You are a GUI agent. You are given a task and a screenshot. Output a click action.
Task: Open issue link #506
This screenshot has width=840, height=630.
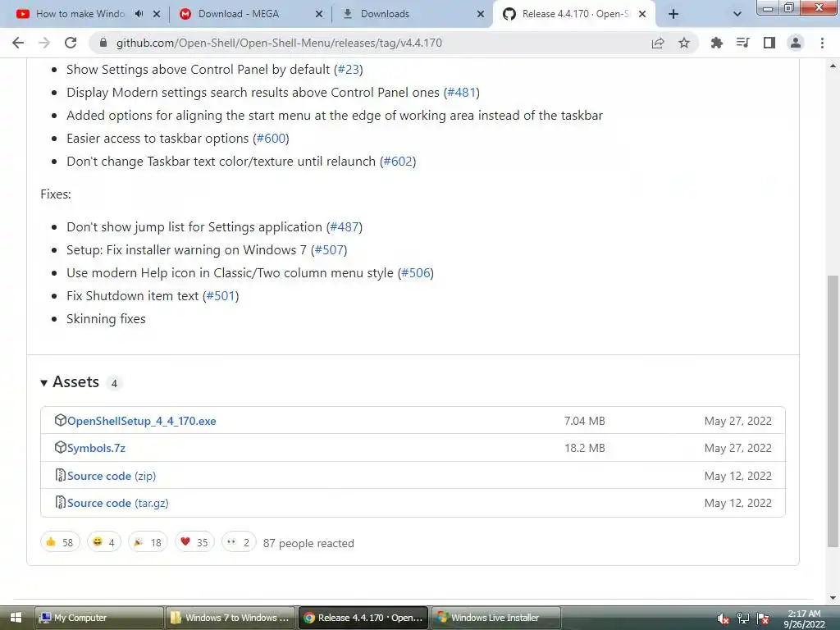click(416, 273)
